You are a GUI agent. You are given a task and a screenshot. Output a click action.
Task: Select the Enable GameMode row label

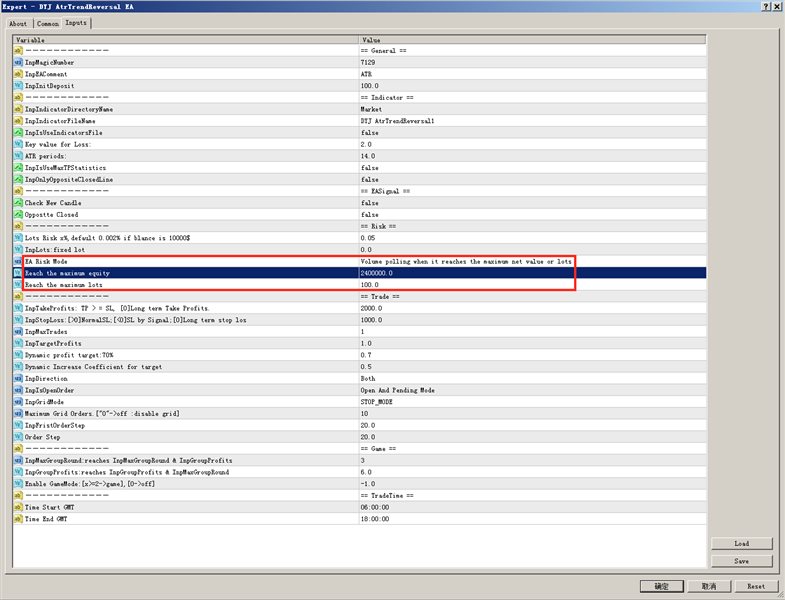(90, 484)
